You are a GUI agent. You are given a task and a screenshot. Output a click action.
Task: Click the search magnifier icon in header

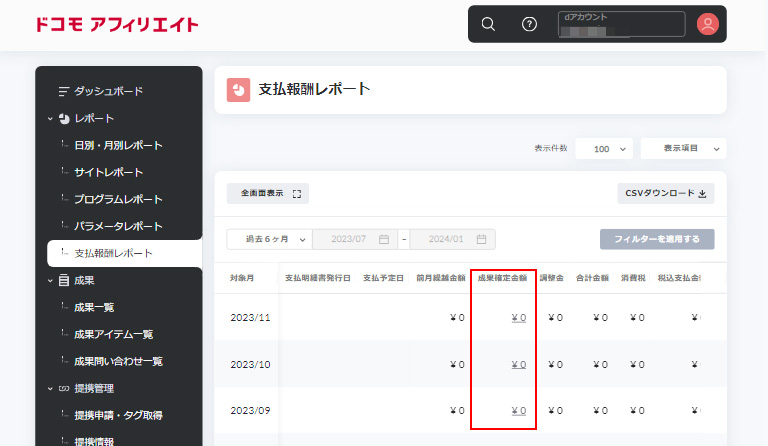point(488,24)
